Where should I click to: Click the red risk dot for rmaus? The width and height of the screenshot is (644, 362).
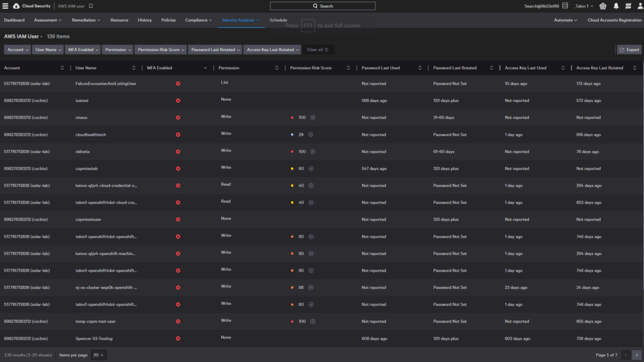(292, 118)
